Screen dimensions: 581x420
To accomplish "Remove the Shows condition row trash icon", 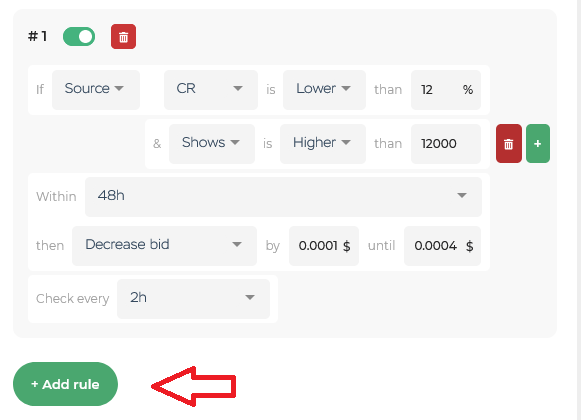I will coord(509,143).
